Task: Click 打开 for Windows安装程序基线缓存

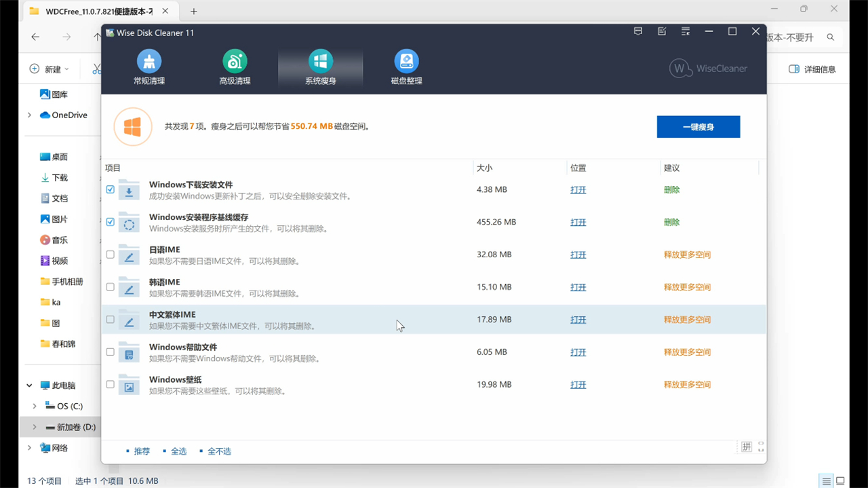Action: click(x=578, y=223)
